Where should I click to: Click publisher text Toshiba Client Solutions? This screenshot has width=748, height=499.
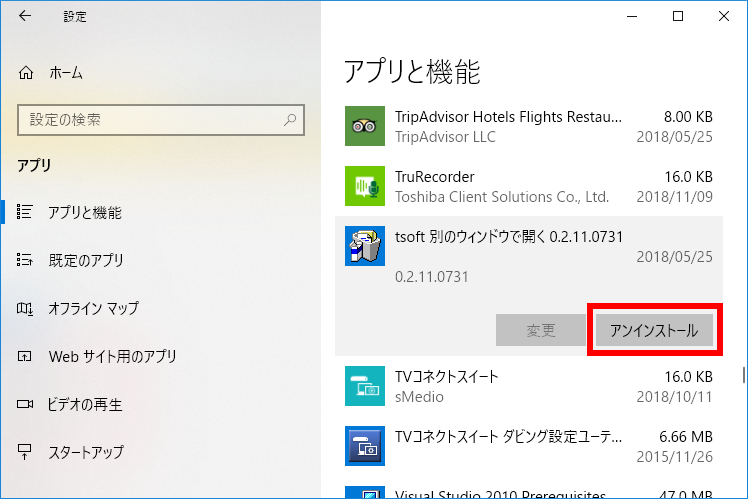click(x=502, y=197)
